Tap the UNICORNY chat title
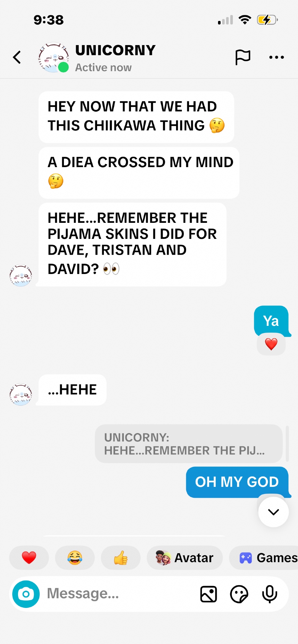298x644 pixels. pos(115,50)
